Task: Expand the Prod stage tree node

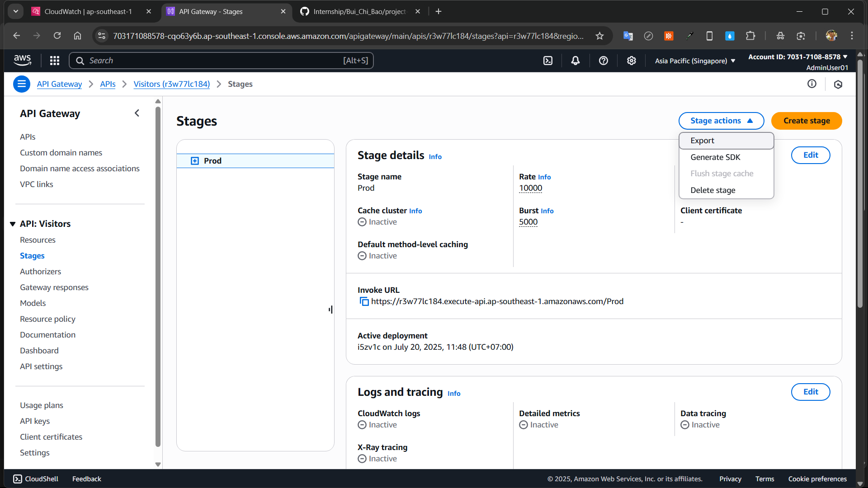Action: (195, 161)
